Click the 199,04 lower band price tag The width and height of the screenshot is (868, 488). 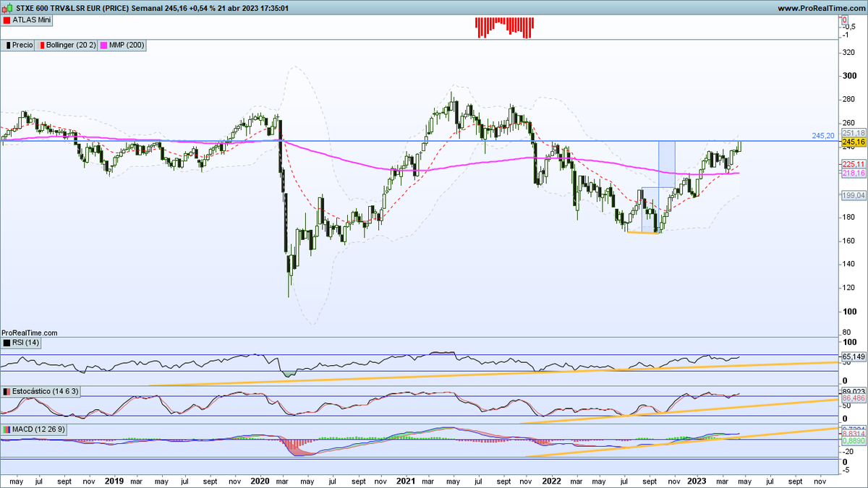854,195
